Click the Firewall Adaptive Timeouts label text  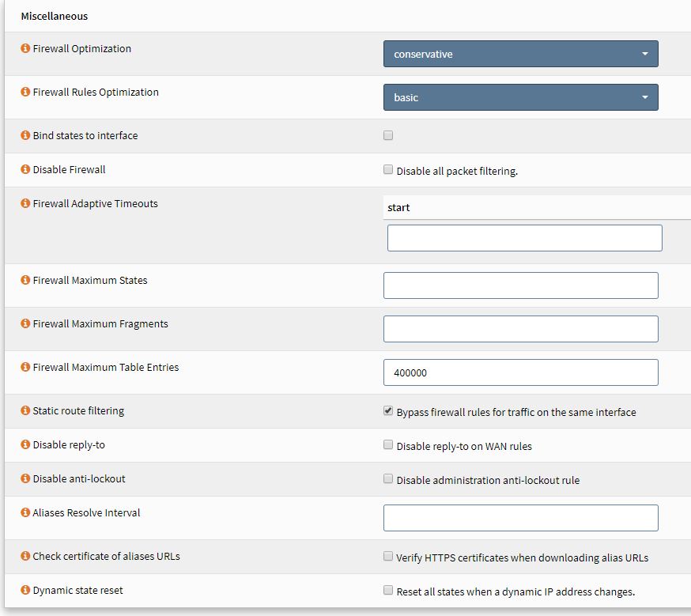95,203
